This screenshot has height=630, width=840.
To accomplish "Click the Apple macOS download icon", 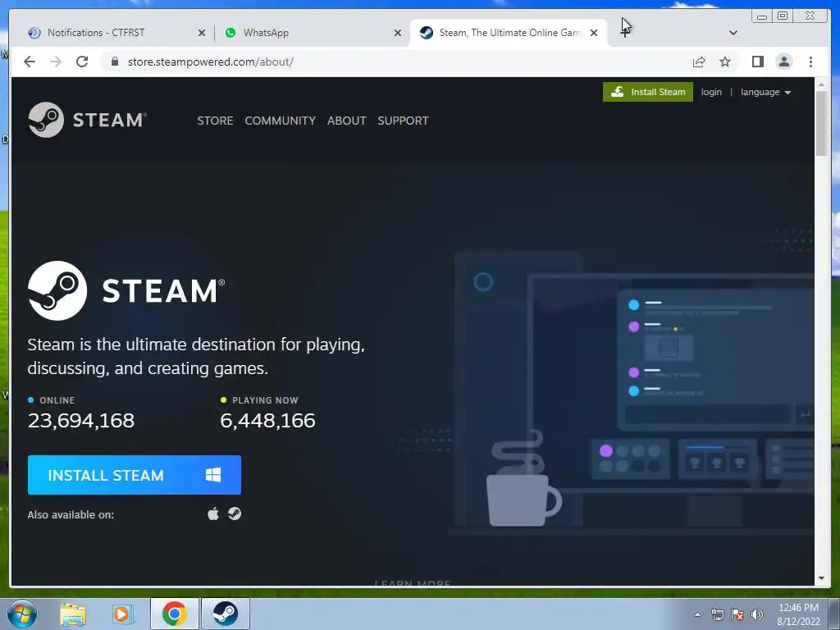I will [213, 514].
